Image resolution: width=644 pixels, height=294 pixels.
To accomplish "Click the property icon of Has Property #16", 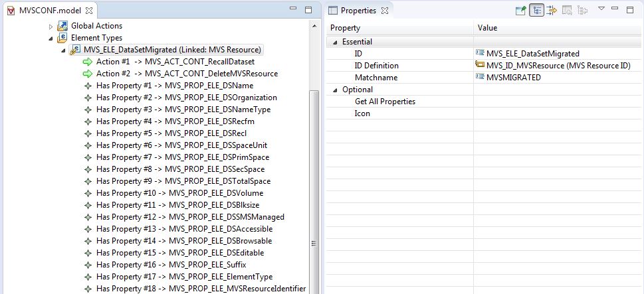I will [x=88, y=265].
